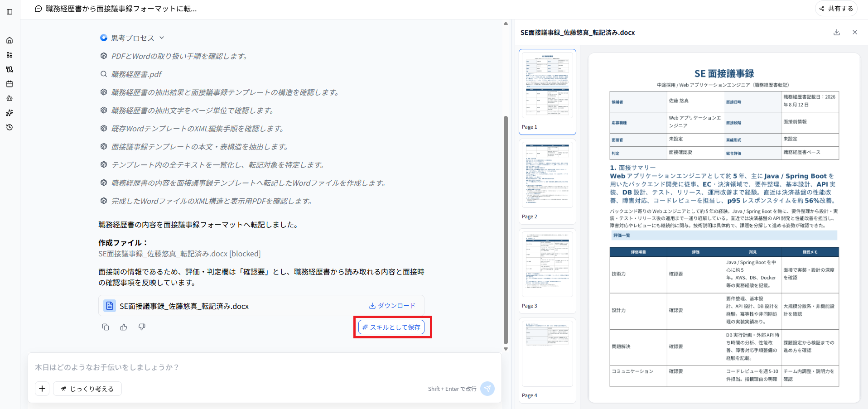
Task: Download the docx from the preview header icon
Action: [837, 32]
